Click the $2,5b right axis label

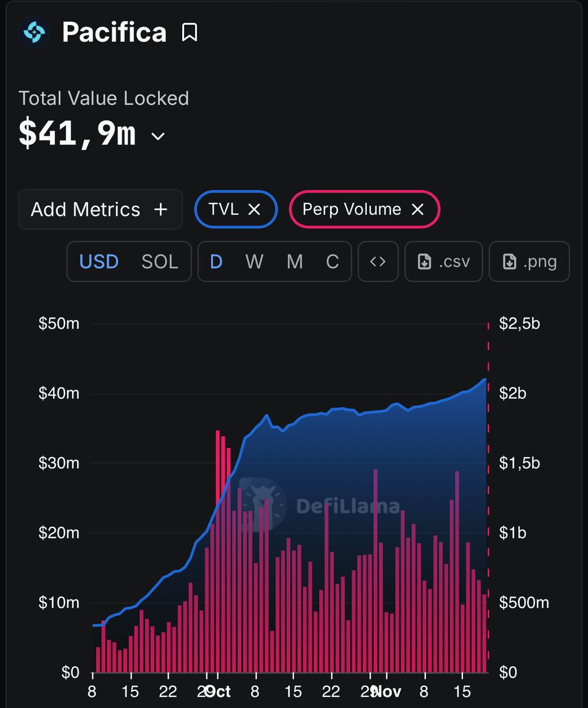click(520, 324)
